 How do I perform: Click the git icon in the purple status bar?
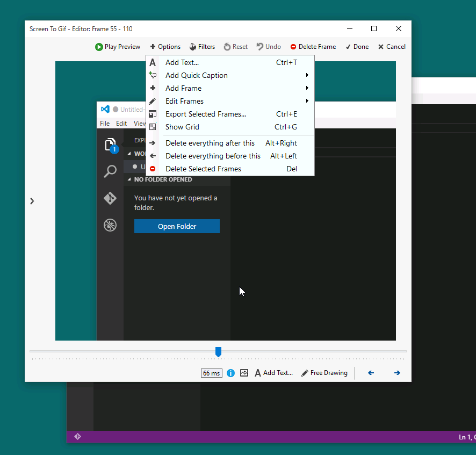(78, 437)
